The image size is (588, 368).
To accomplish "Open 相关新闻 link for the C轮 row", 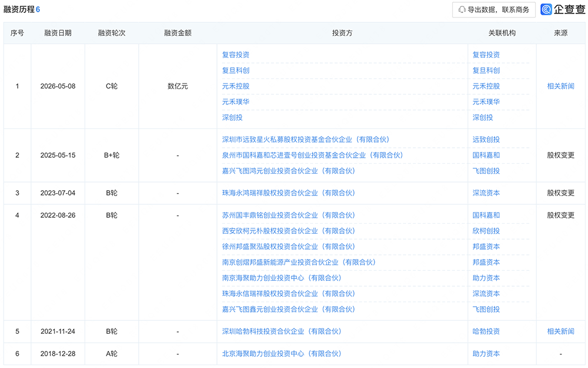I will [560, 87].
